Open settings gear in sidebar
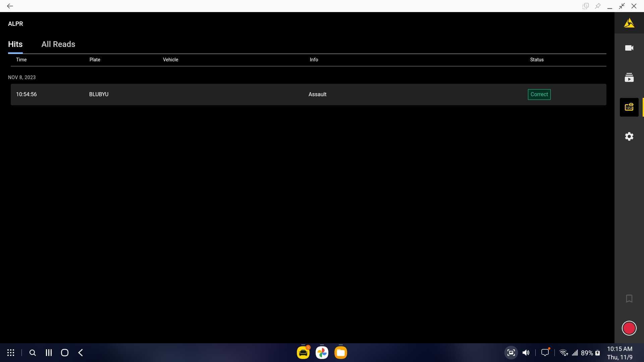The image size is (644, 362). pyautogui.click(x=629, y=136)
